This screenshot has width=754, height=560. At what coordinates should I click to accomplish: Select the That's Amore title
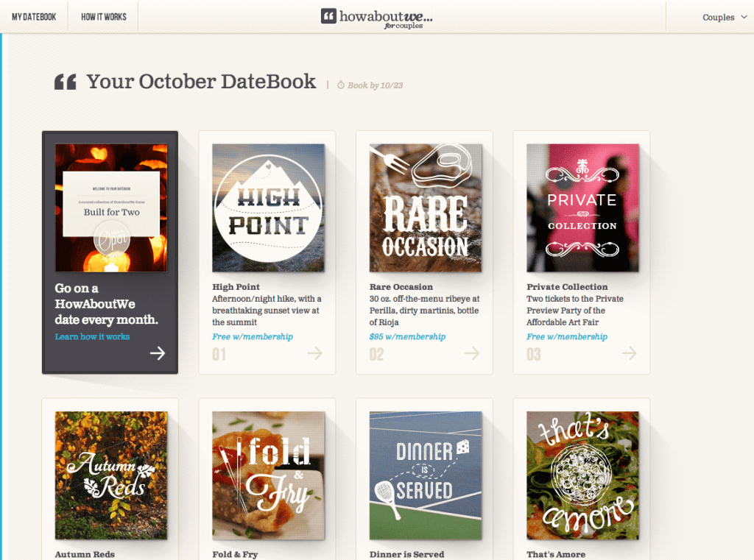pyautogui.click(x=556, y=554)
